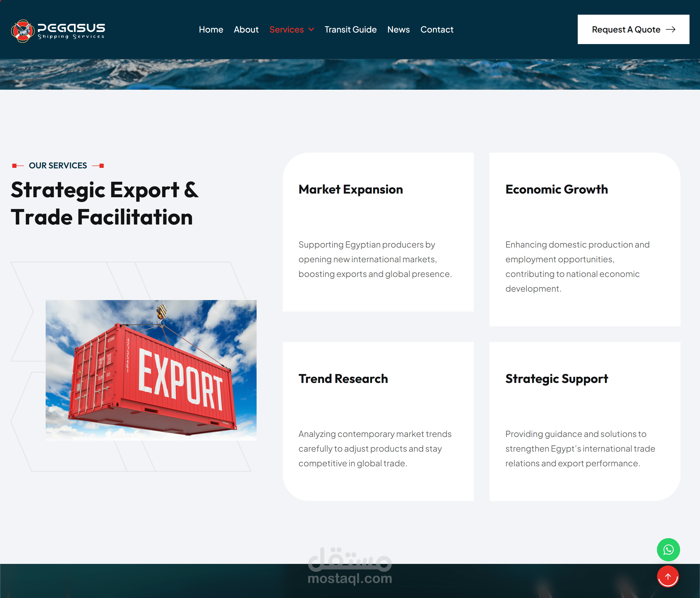This screenshot has width=700, height=598.
Task: Go to the Home page
Action: pyautogui.click(x=211, y=29)
